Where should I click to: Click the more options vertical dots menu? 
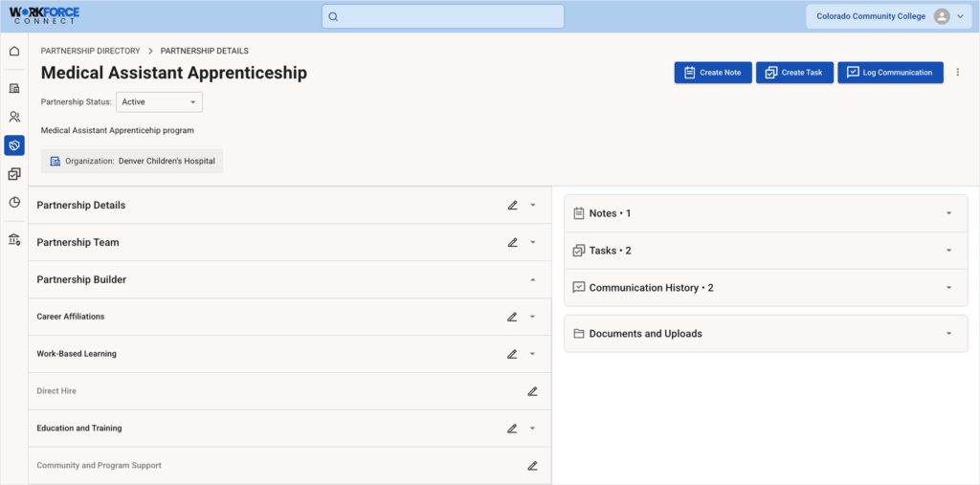pyautogui.click(x=958, y=73)
